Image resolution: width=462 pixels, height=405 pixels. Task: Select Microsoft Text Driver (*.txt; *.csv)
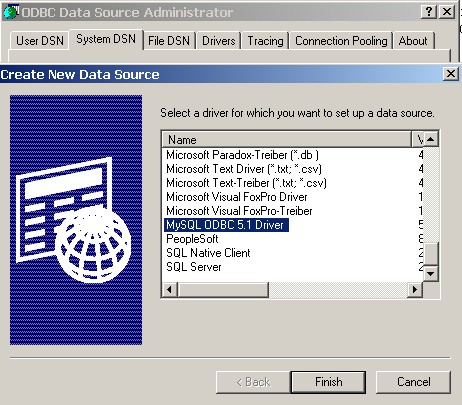pyautogui.click(x=244, y=169)
